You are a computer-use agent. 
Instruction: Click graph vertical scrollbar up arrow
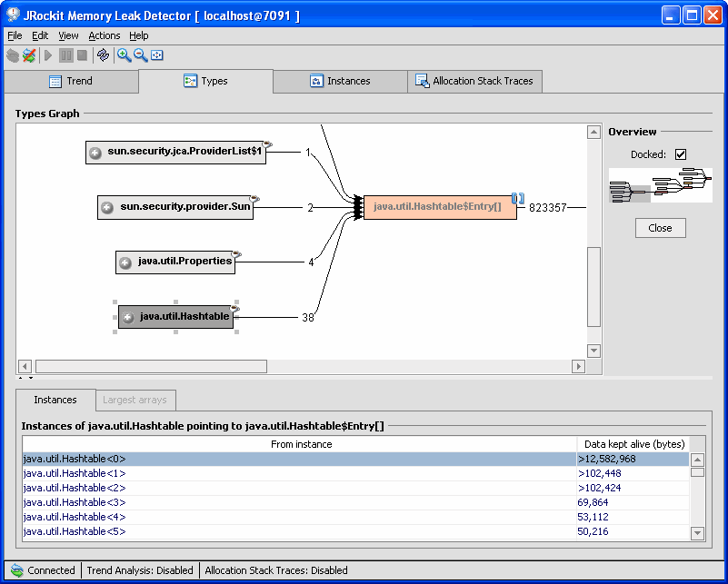pyautogui.click(x=593, y=133)
